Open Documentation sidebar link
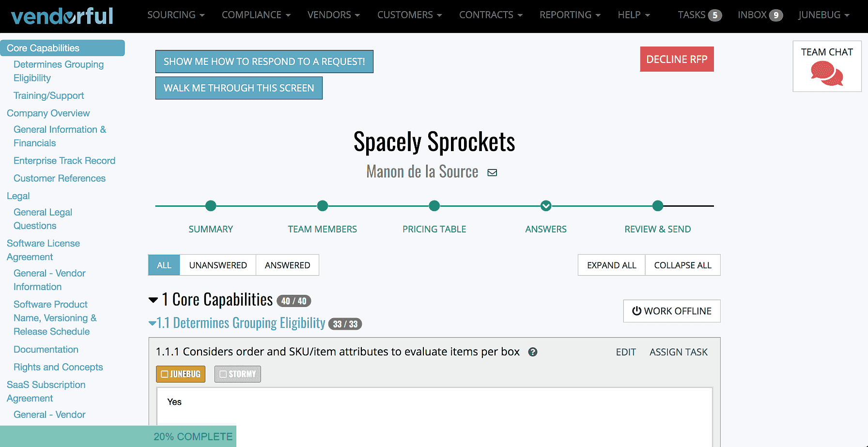The height and width of the screenshot is (447, 868). coord(46,349)
